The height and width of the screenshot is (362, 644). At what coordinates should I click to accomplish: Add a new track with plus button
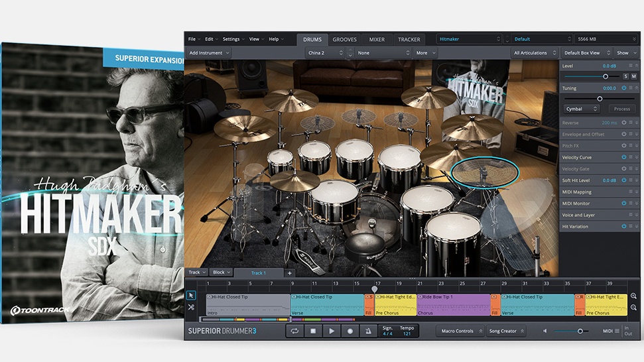[290, 273]
